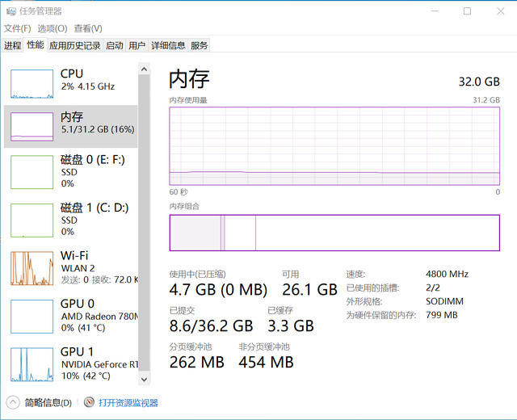Open the 文件(F) menu
Viewport: 517px width, 420px height.
(x=18, y=28)
